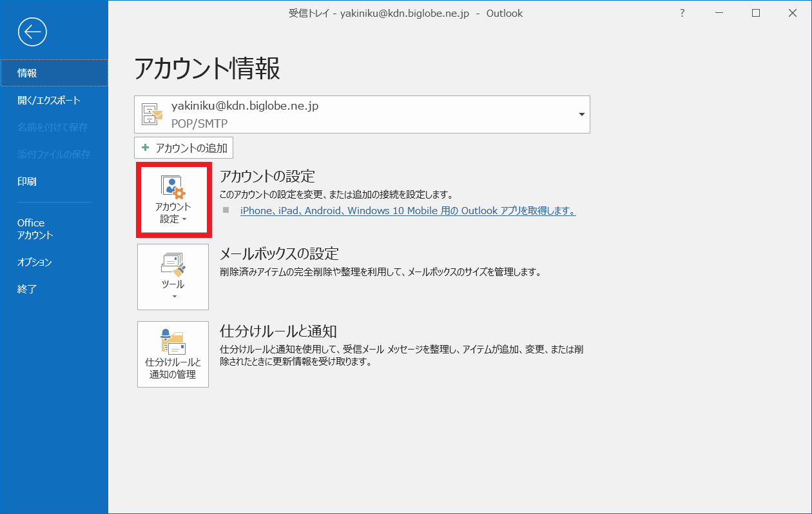Click the 仕分けルールと通知 heading
Viewport: 812px width, 514px height.
point(278,331)
